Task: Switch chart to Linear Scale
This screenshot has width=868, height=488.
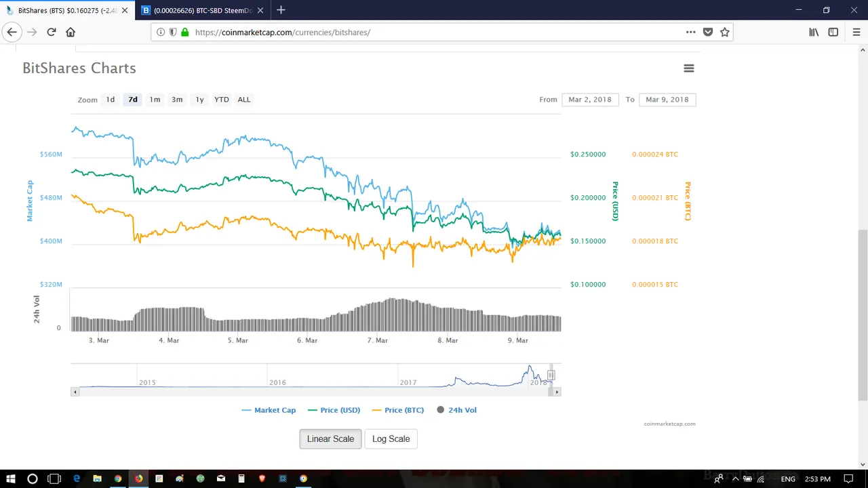Action: [x=330, y=439]
